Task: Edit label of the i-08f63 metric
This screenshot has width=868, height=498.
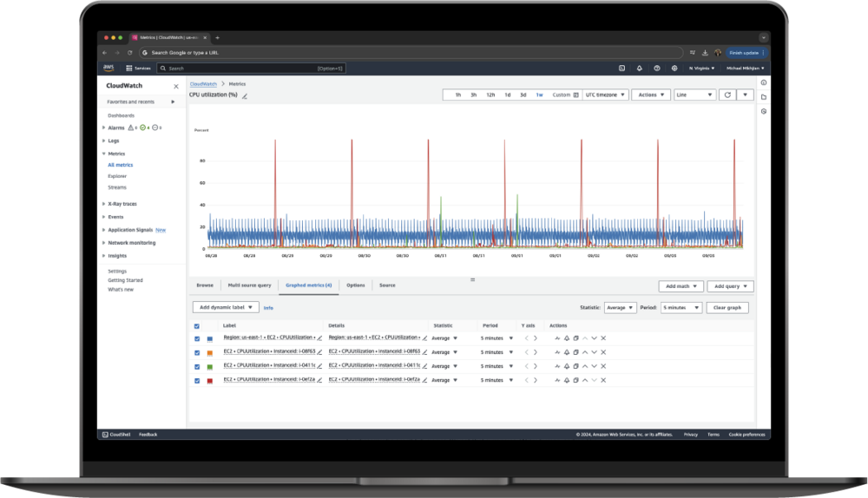Action: 319,352
